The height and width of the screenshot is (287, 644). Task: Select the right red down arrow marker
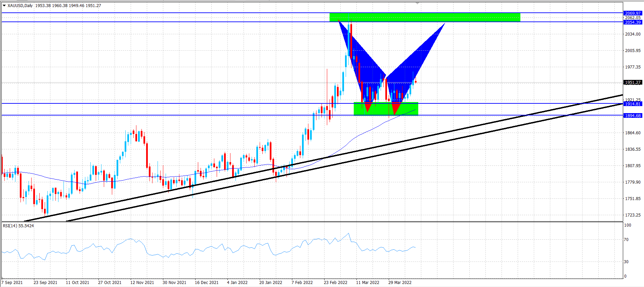tap(395, 108)
